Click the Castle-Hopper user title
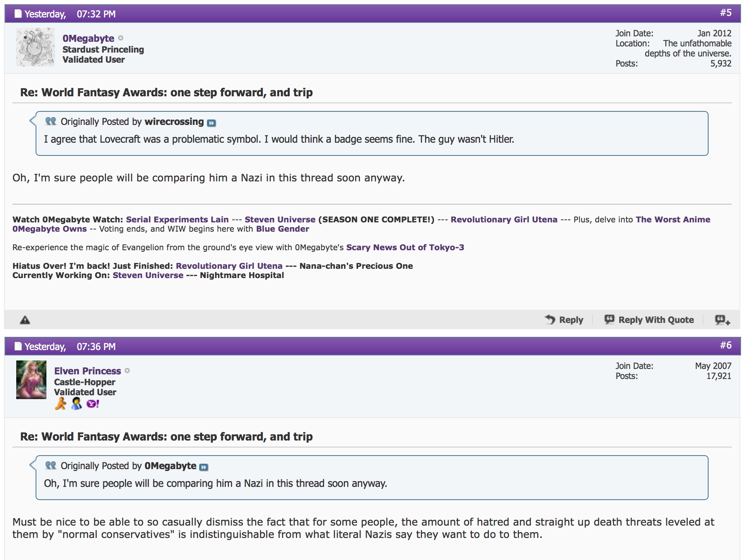 click(85, 382)
